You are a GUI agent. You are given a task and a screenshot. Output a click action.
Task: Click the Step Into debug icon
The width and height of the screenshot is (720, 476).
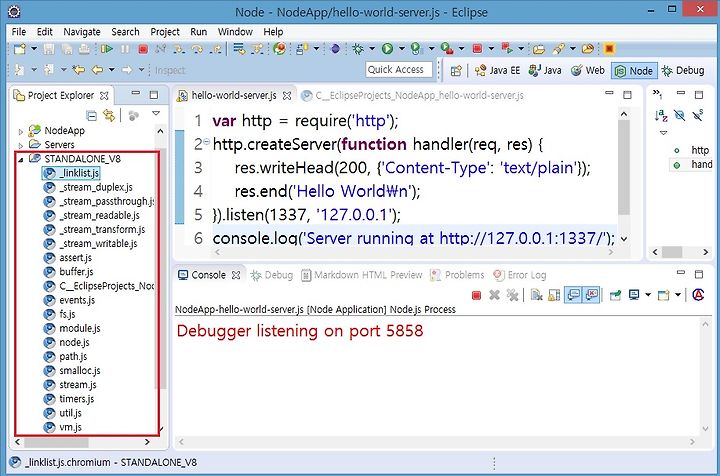(x=179, y=49)
